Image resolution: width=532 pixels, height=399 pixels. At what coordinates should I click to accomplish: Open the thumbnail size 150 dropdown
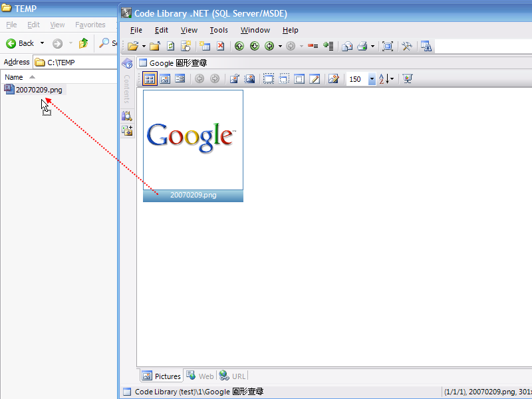(x=372, y=79)
